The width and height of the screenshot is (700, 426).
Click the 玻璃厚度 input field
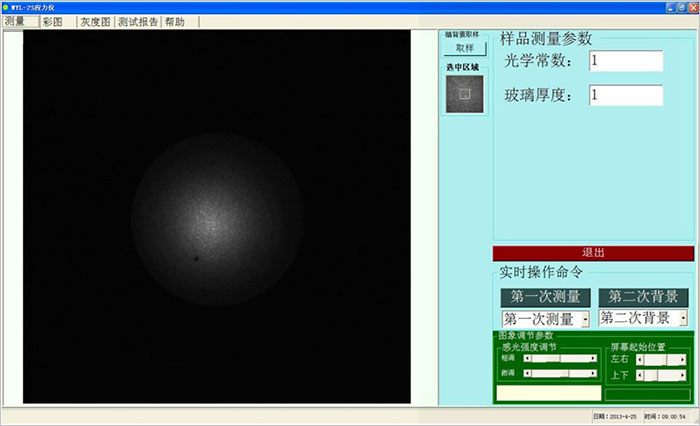coord(625,96)
